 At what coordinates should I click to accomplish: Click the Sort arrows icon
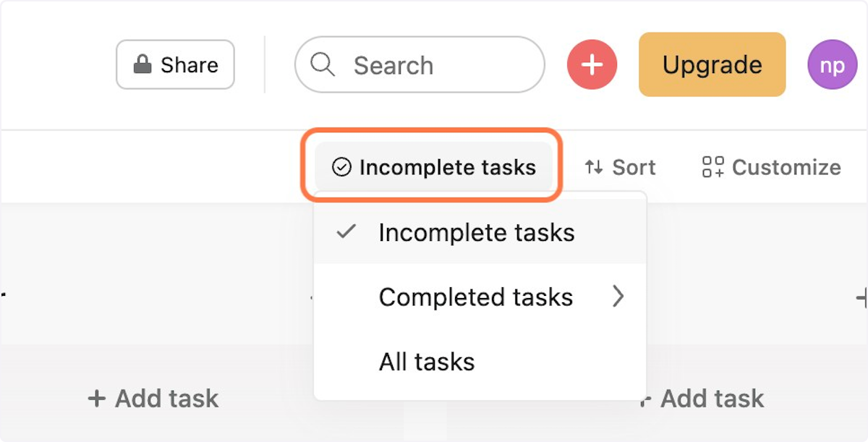tap(594, 167)
